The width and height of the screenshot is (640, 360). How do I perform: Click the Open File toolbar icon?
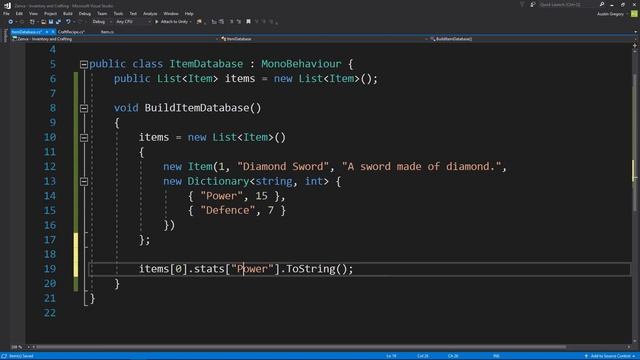pos(43,22)
